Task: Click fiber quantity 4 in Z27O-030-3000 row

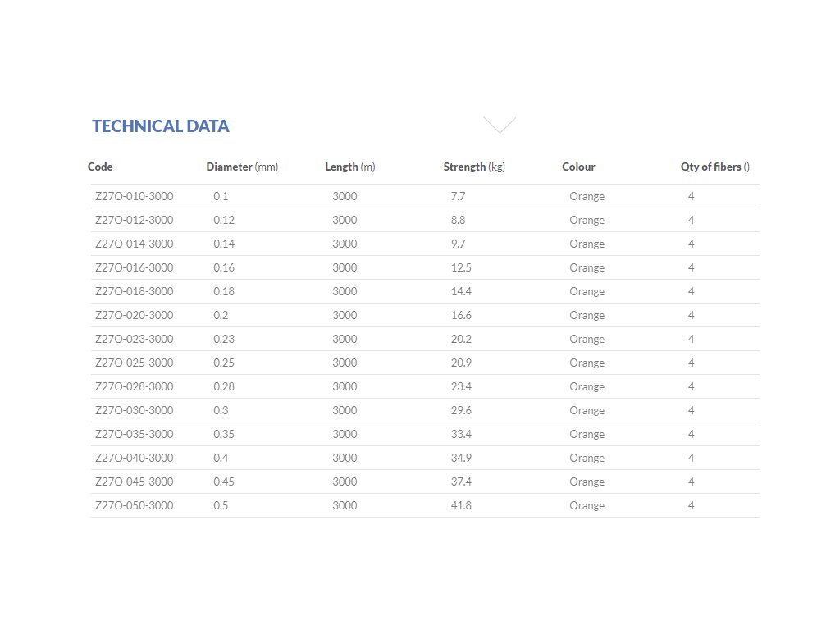Action: 691,410
